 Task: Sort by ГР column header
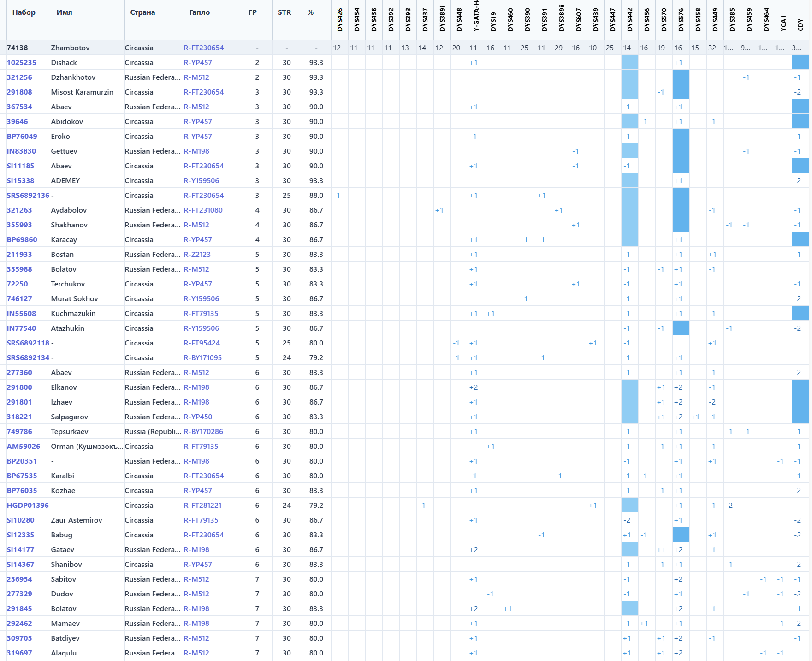click(252, 12)
